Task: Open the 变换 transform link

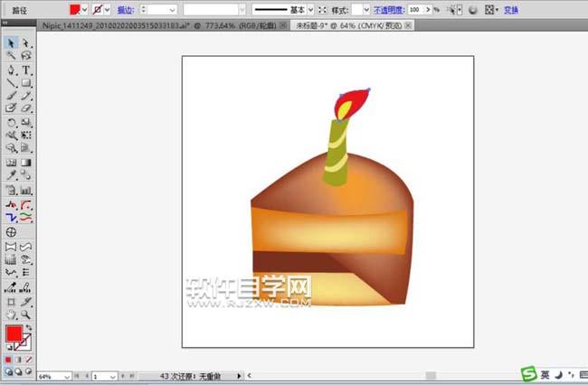Action: click(x=511, y=10)
